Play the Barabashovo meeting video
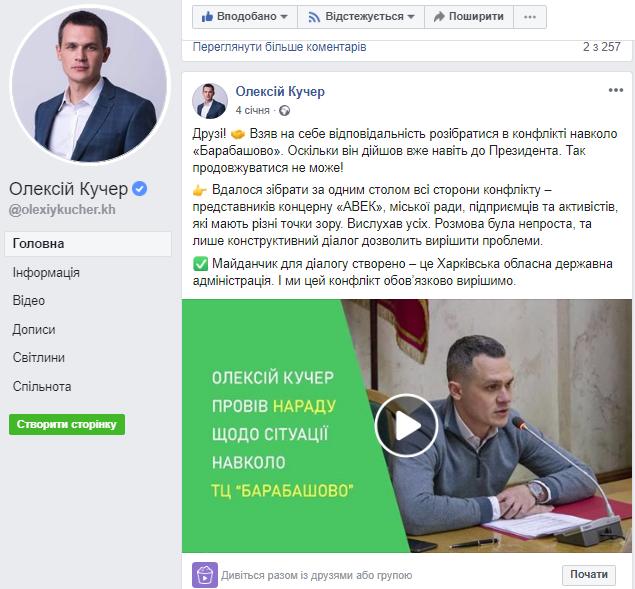The width and height of the screenshot is (635, 589). [406, 425]
